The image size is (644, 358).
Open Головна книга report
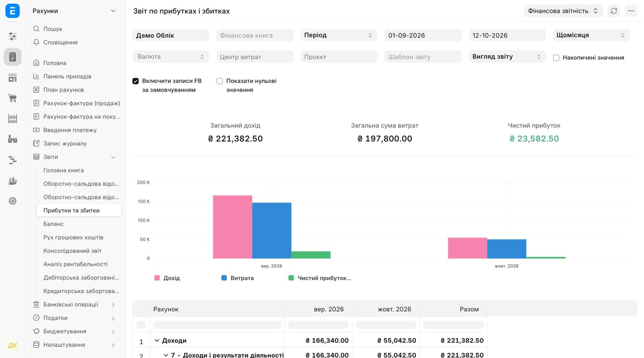click(64, 170)
